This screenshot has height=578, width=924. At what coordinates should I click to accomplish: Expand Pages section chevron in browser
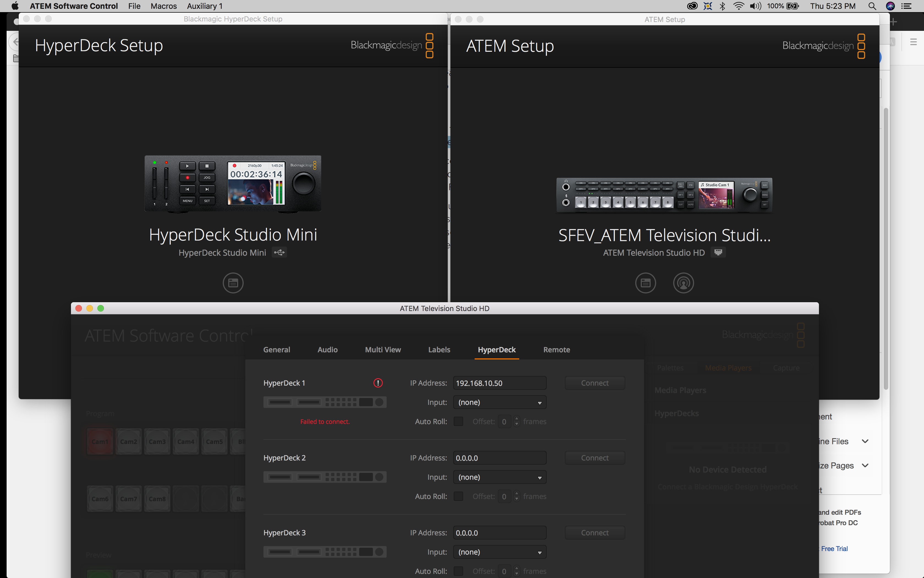pyautogui.click(x=865, y=465)
